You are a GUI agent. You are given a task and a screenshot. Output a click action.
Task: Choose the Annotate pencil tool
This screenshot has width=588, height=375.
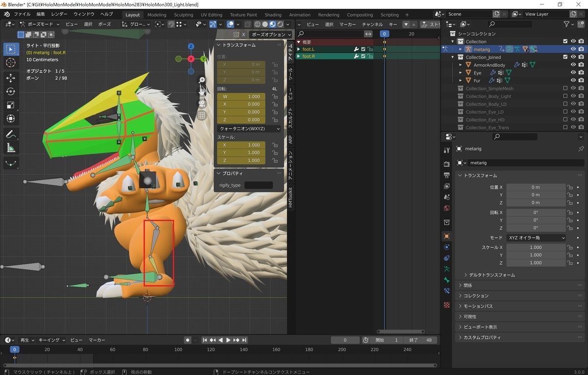point(11,134)
